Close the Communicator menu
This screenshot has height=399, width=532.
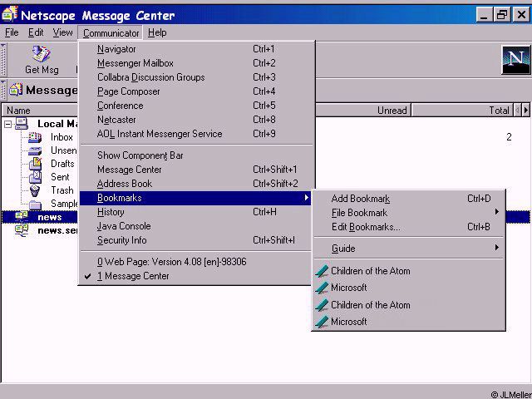111,33
